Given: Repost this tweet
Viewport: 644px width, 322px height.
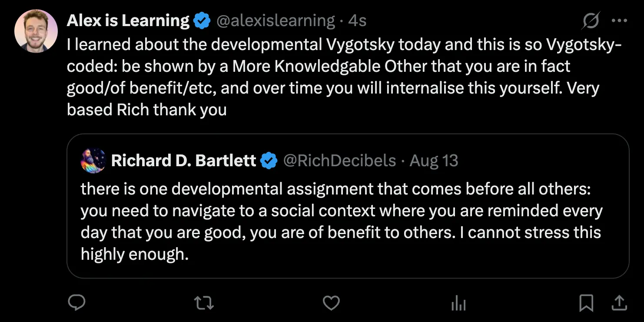Looking at the screenshot, I should [203, 303].
